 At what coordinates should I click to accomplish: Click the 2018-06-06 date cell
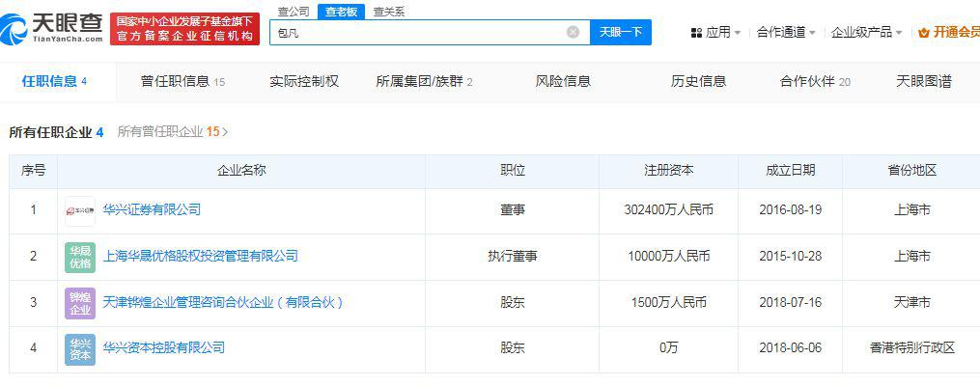[790, 348]
